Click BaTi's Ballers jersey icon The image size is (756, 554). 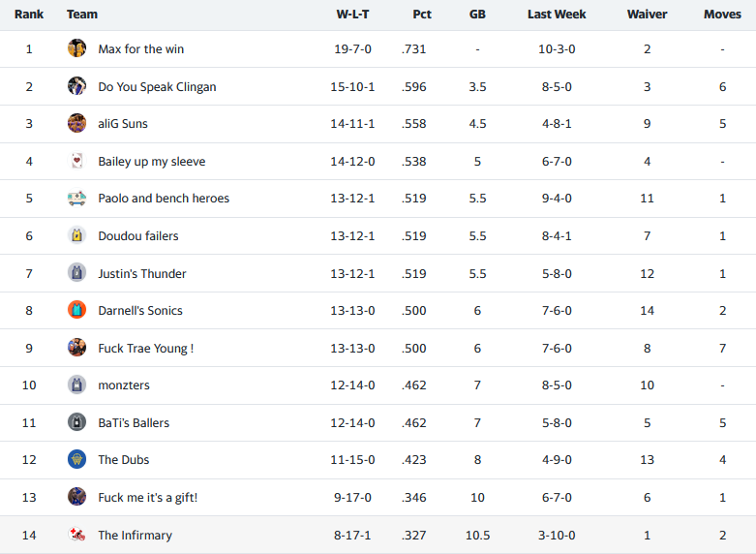click(77, 422)
